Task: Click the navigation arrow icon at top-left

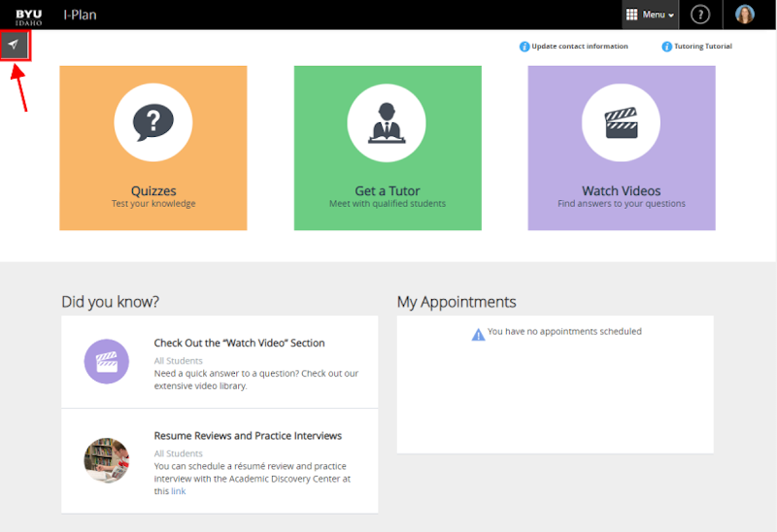Action: pyautogui.click(x=15, y=45)
